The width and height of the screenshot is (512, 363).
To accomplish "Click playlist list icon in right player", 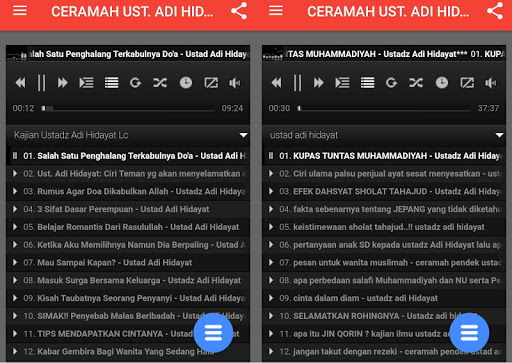I will click(367, 82).
